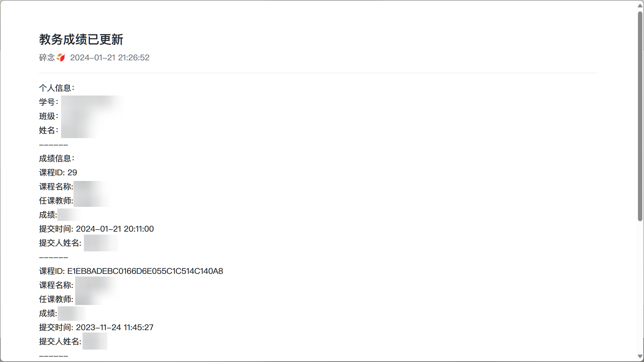Screen dimensions: 644x362
Task: Click the 课程ID: 29 line
Action: click(x=58, y=173)
